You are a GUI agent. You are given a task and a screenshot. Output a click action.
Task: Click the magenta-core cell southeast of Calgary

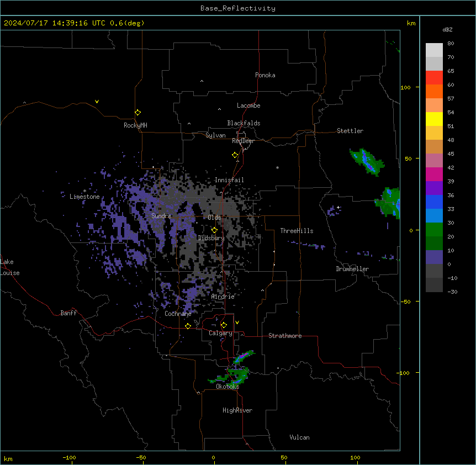tap(244, 356)
